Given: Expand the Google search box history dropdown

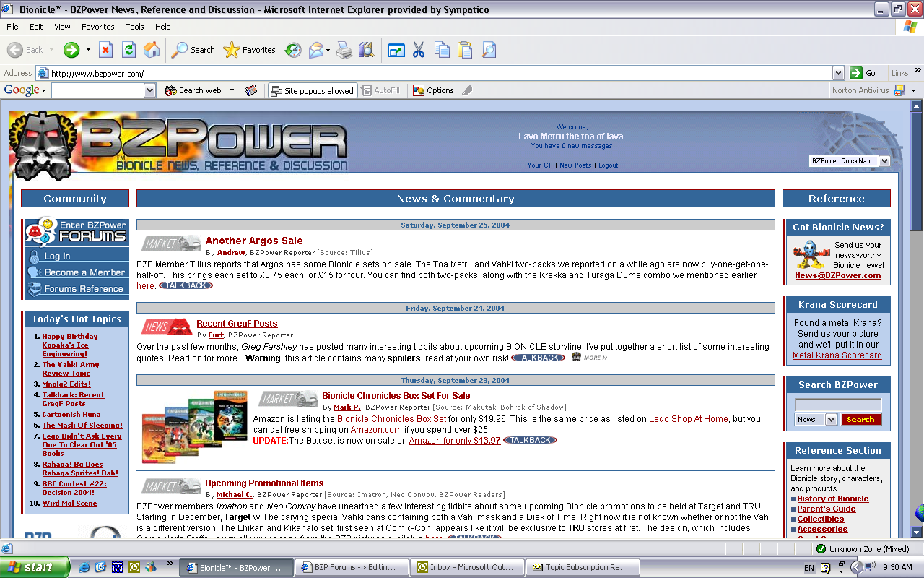Looking at the screenshot, I should [x=149, y=90].
